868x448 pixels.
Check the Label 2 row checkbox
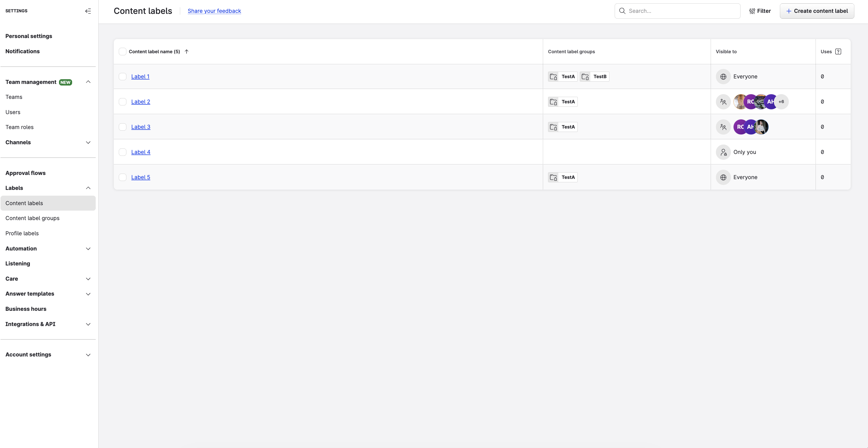[123, 102]
